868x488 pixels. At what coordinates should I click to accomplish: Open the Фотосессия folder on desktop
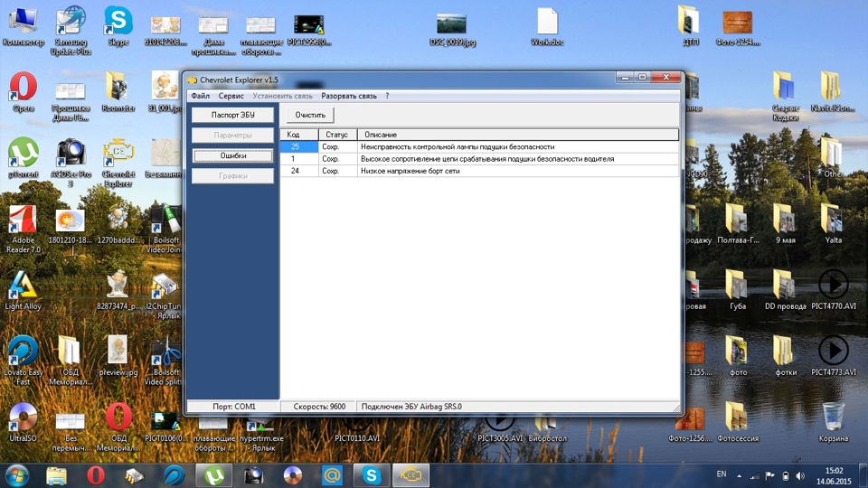pos(738,422)
